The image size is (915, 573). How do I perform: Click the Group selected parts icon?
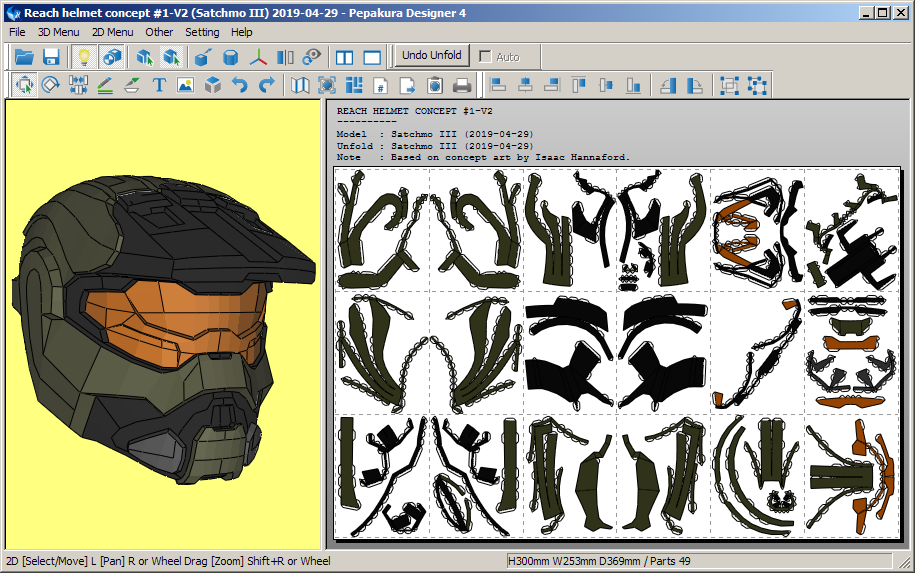coord(729,85)
